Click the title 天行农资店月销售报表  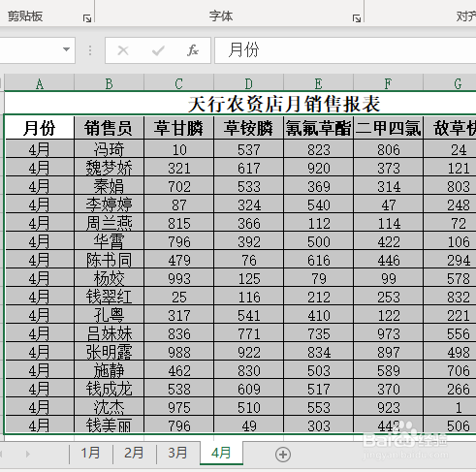click(284, 104)
